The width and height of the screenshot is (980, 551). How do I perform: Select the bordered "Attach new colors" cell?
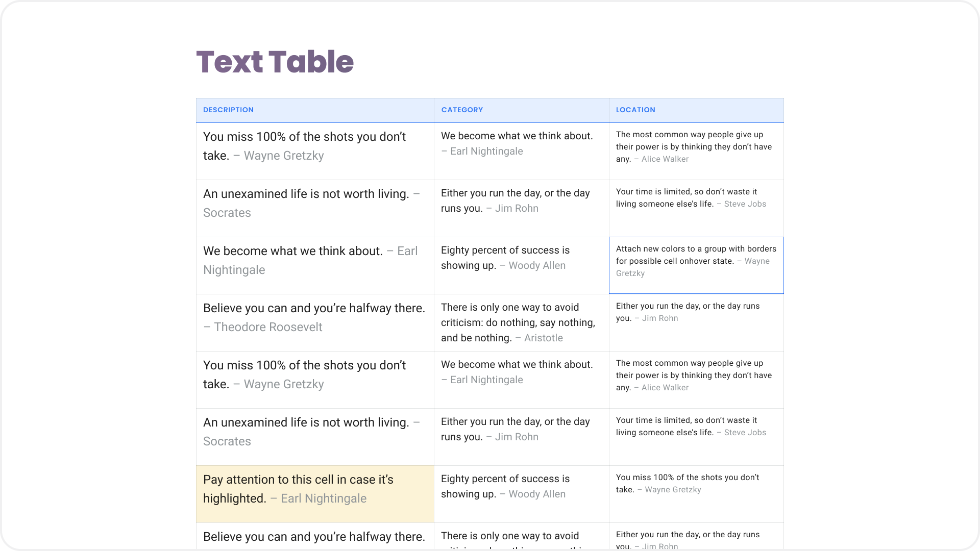[x=696, y=265]
